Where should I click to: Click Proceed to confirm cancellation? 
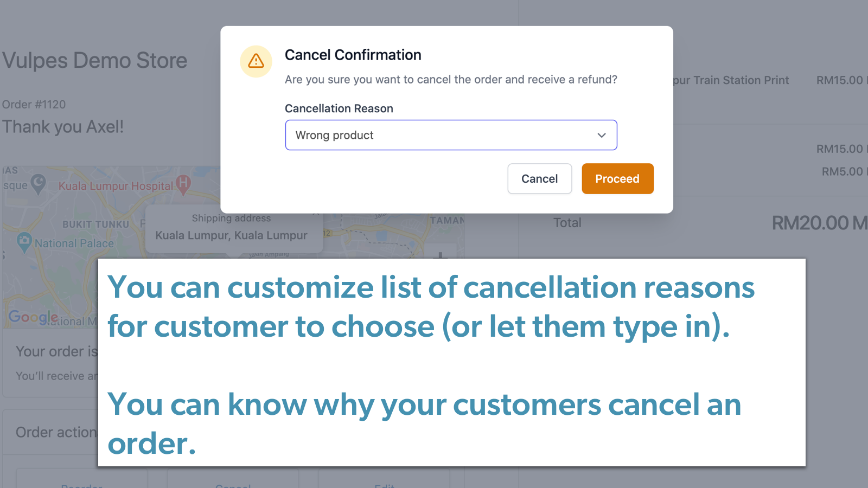click(617, 178)
